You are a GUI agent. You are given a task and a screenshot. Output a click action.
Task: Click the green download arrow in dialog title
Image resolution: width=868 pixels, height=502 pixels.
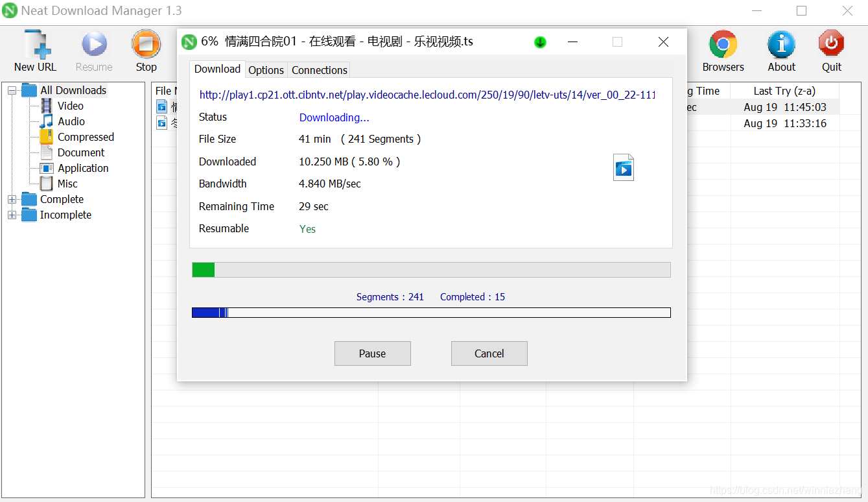point(540,42)
